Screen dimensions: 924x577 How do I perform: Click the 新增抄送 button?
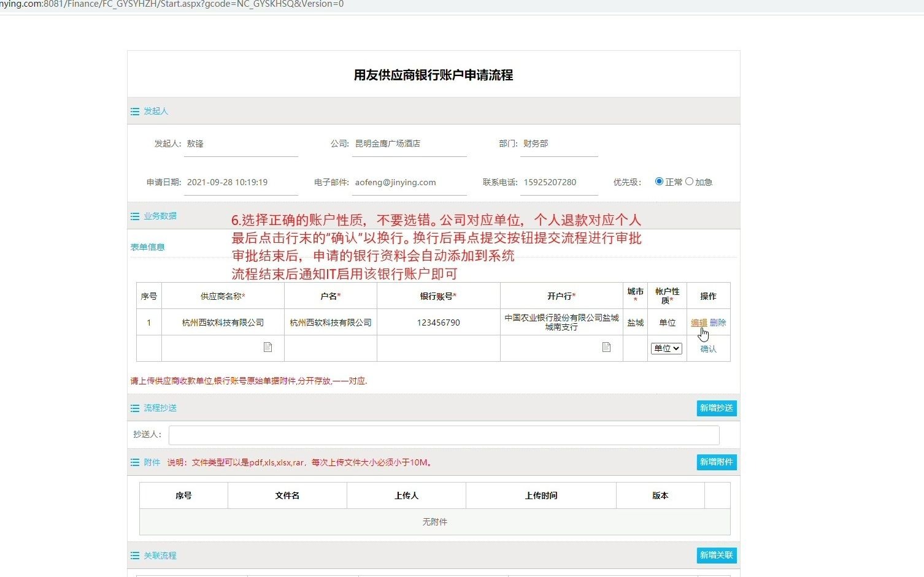point(717,408)
